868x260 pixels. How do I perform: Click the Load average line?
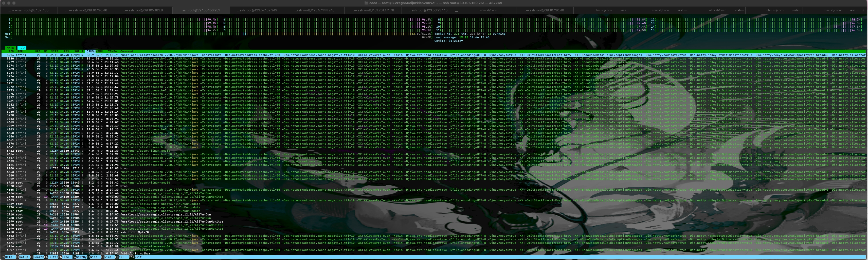coord(462,37)
